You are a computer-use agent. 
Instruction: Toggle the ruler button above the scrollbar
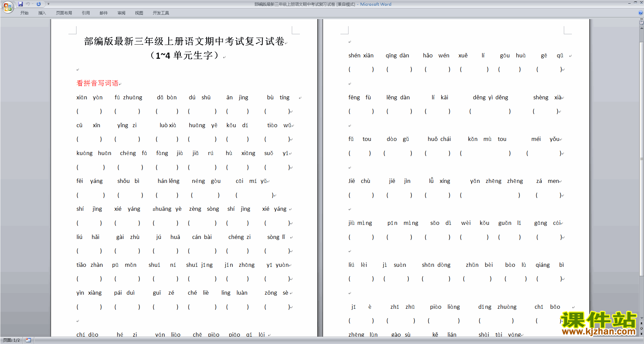[641, 22]
